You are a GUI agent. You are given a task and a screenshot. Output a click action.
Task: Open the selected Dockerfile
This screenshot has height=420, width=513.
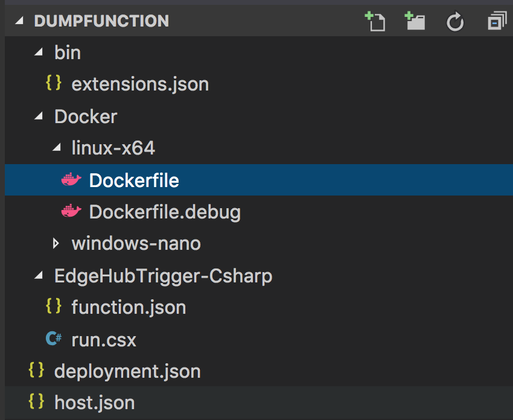134,180
